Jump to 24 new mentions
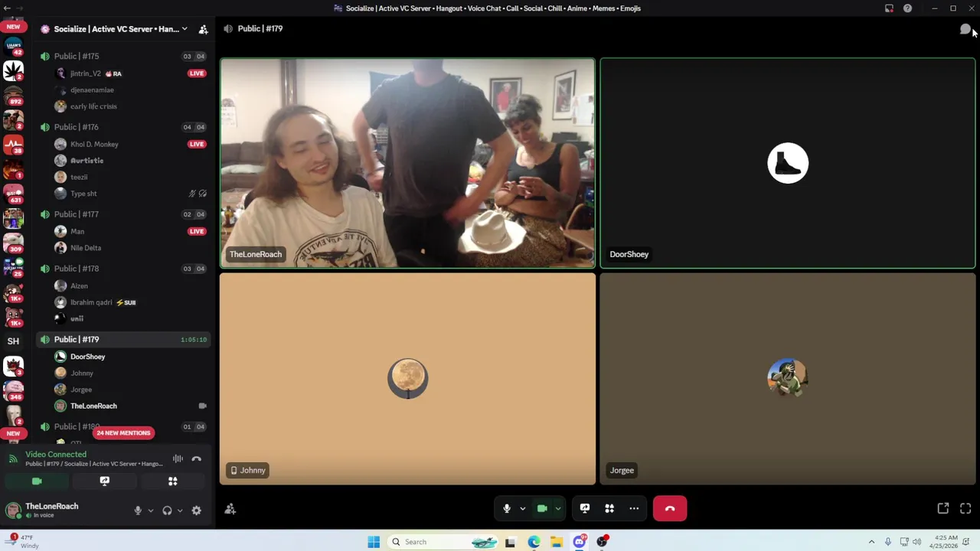The height and width of the screenshot is (551, 980). tap(123, 433)
